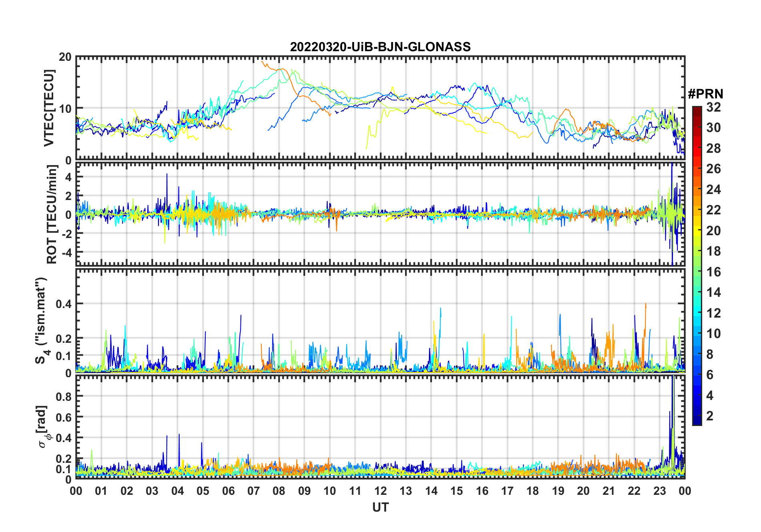Screen dimensions: 761x532
Task: Click the UT x-axis label
Action: (x=380, y=507)
